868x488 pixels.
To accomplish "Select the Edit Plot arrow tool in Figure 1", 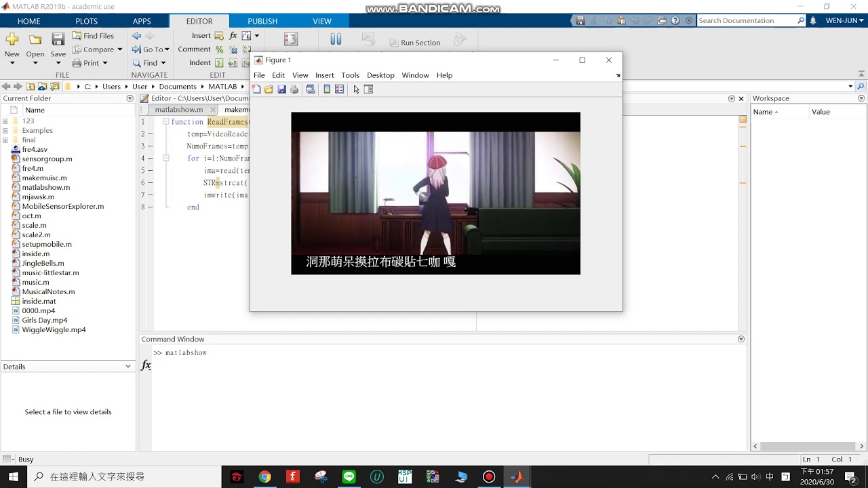I will click(356, 89).
